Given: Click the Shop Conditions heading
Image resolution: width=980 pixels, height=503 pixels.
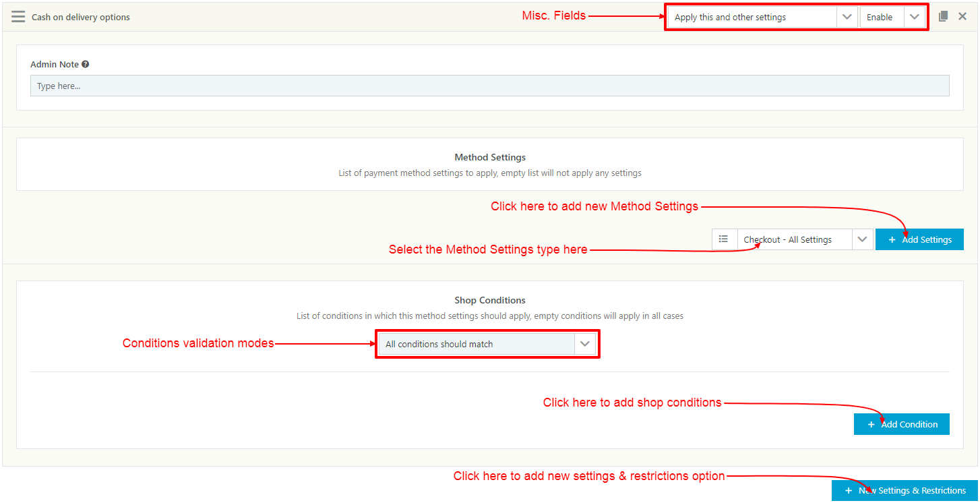Looking at the screenshot, I should pos(490,300).
